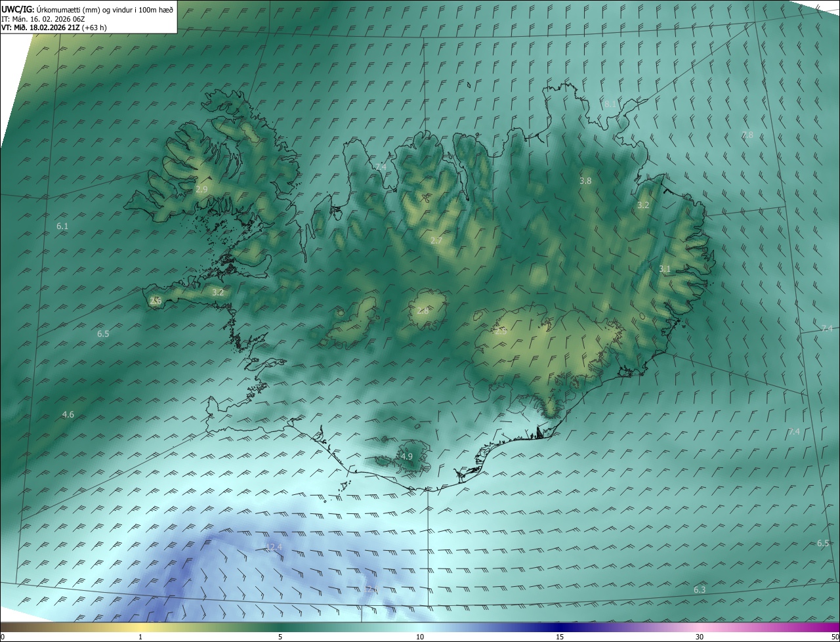Screen dimensions: 840x642
Task: Click the valid time "VT: Mið. 18.02.2026 21Z (+63 h)"
Action: pos(54,28)
